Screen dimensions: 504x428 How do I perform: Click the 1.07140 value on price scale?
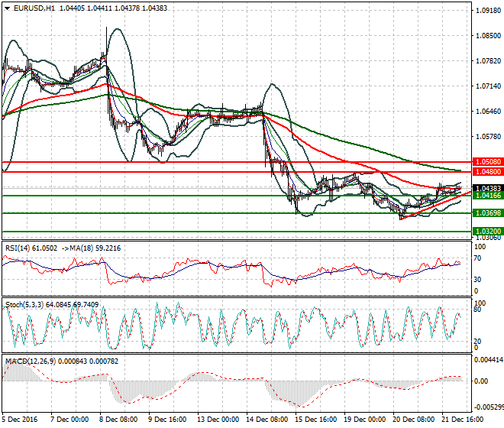pyautogui.click(x=486, y=86)
